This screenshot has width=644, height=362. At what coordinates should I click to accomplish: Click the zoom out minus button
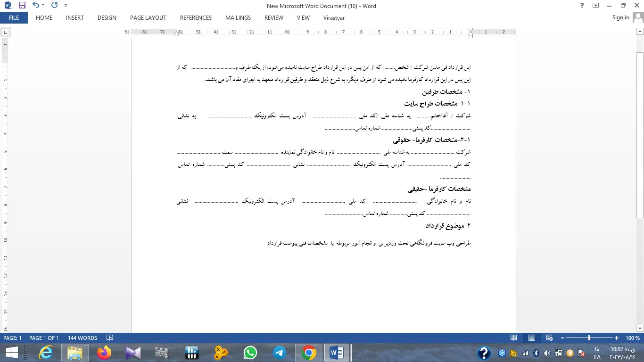tap(562, 338)
